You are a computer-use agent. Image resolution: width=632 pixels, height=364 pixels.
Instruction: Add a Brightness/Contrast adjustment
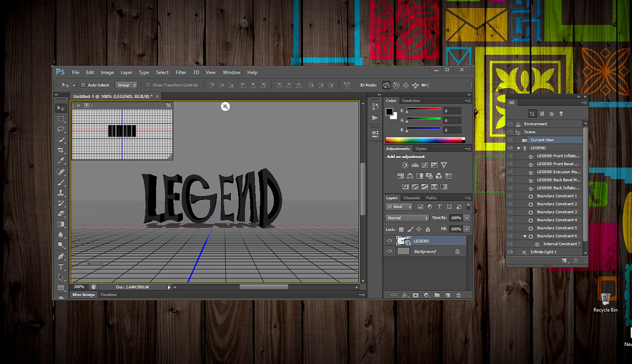tap(405, 165)
